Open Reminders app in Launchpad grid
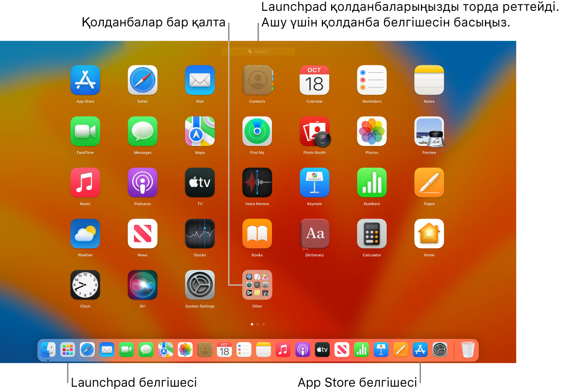The height and width of the screenshot is (392, 563). [372, 80]
